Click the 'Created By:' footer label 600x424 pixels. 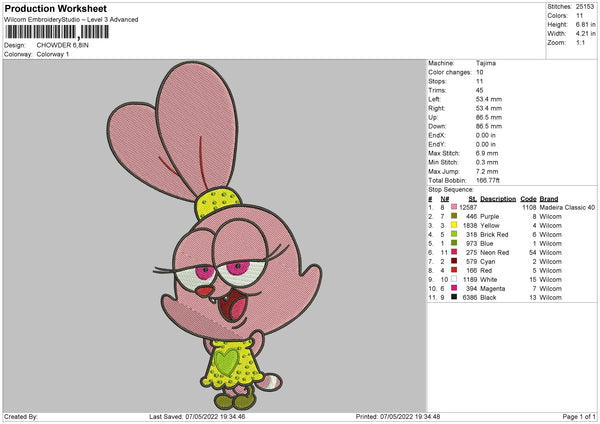coord(21,417)
